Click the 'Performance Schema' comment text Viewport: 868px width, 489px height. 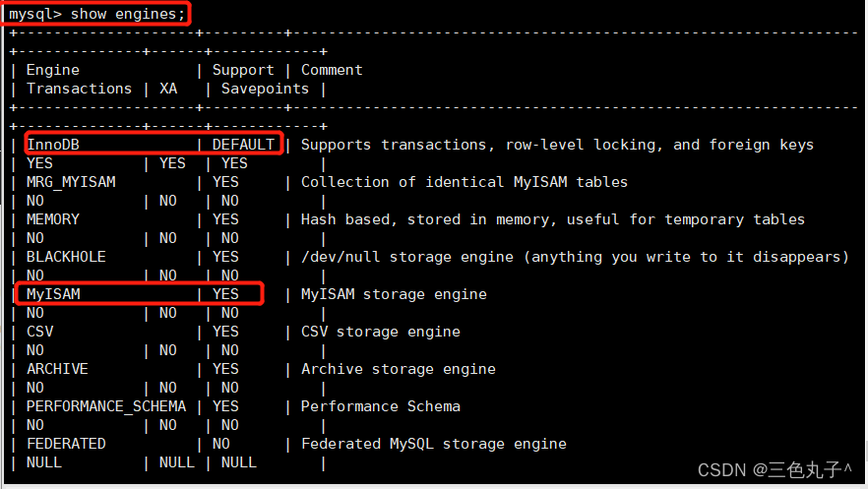coord(380,406)
